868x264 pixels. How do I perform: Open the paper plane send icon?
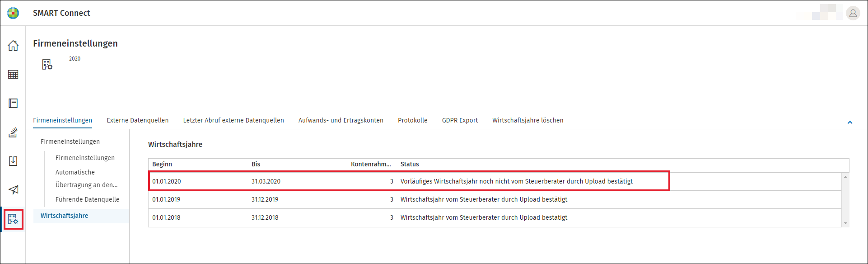13,190
